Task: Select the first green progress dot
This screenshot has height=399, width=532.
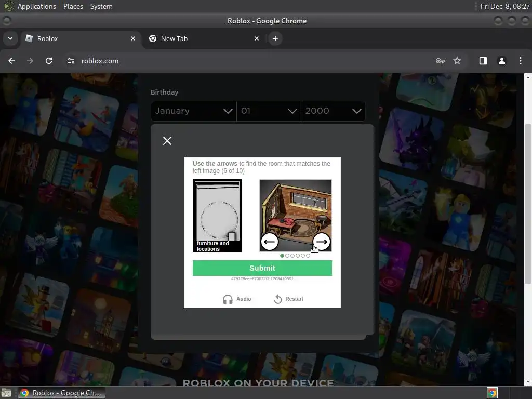Action: click(x=282, y=256)
